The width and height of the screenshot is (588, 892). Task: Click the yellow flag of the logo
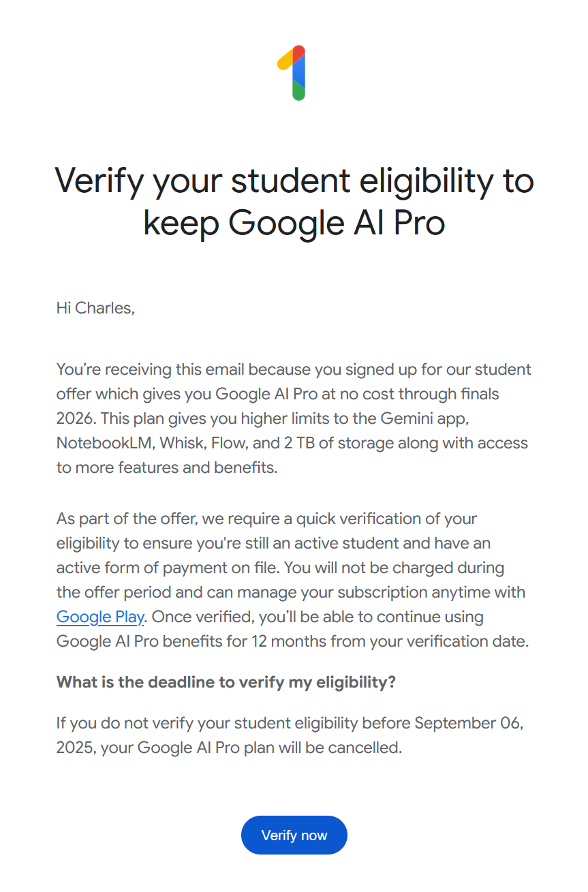pos(284,61)
